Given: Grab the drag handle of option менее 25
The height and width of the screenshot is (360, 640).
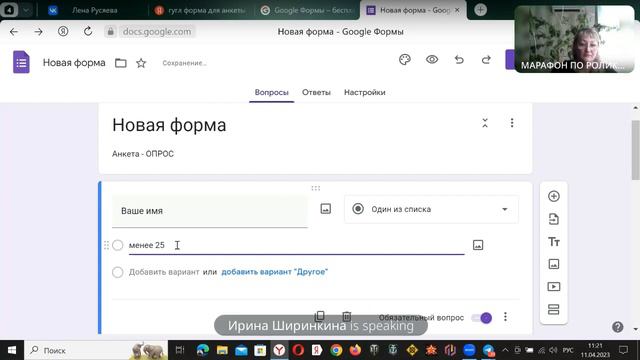Looking at the screenshot, I should (106, 245).
